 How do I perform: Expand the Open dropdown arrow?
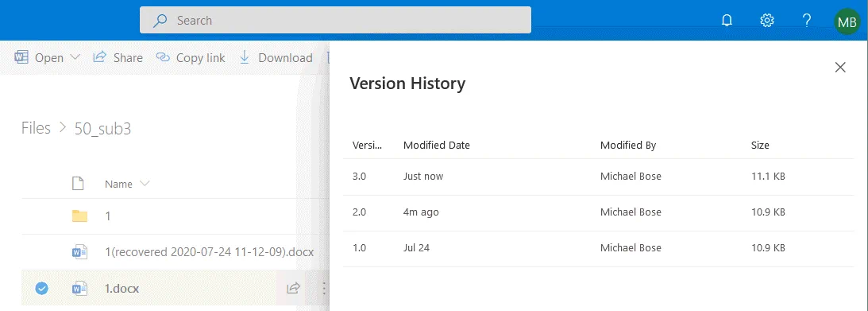click(x=75, y=57)
